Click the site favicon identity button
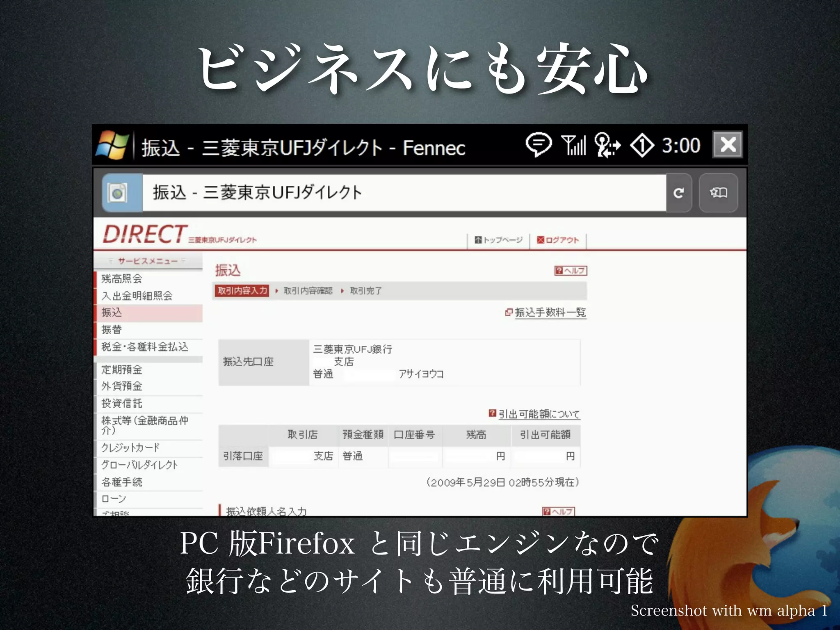 coord(118,192)
